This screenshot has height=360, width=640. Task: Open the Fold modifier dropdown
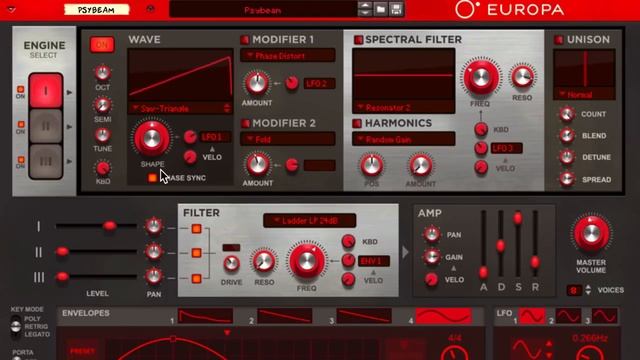tap(288, 139)
